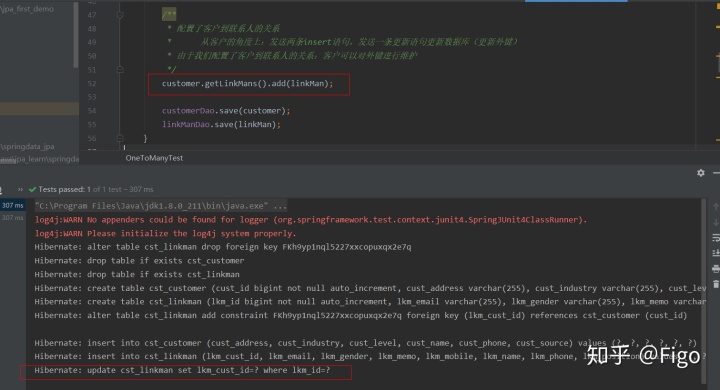Click the Tests passed: 1 of 1 test status text
720x390 pixels.
[96, 189]
